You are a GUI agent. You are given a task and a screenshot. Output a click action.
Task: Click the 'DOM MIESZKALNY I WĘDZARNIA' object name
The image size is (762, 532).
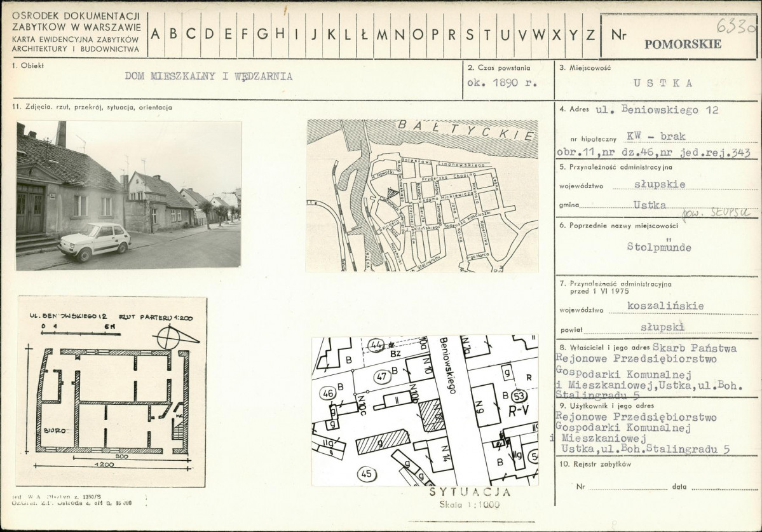click(209, 76)
